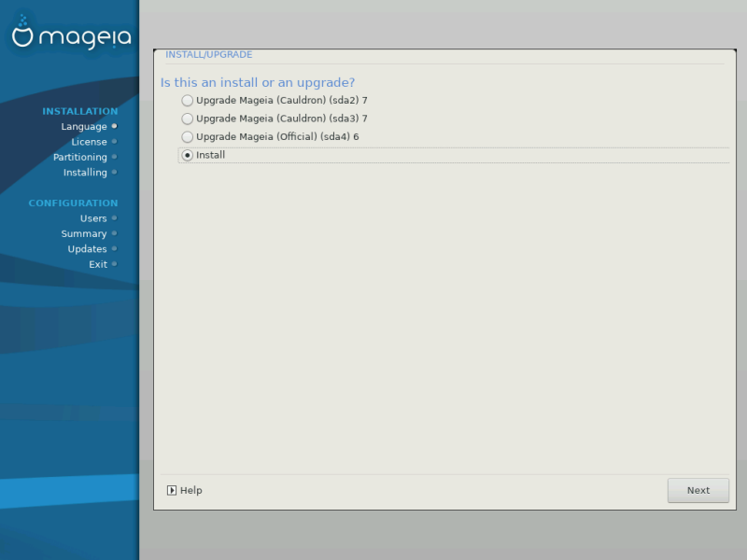Expand the Help disclosure arrow

tap(172, 491)
